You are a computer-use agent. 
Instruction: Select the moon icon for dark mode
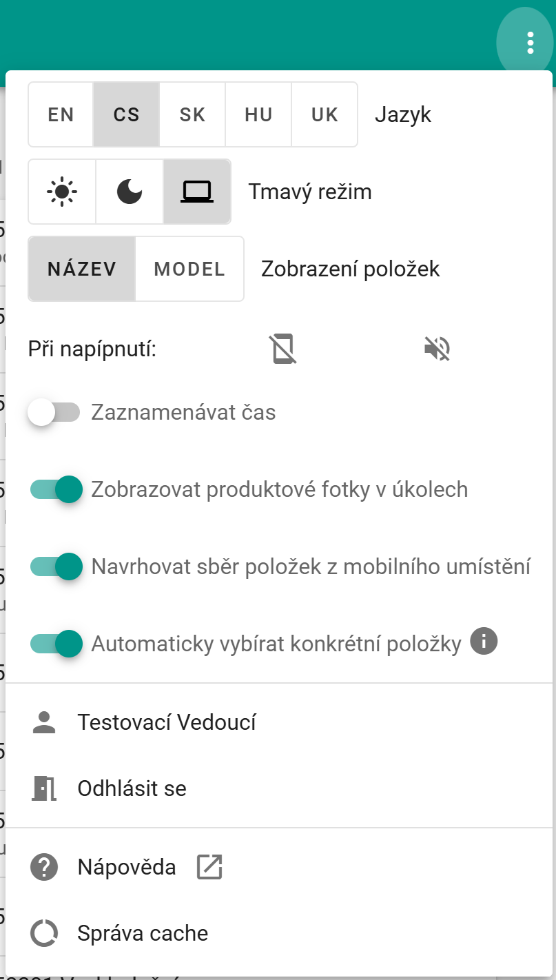(129, 192)
